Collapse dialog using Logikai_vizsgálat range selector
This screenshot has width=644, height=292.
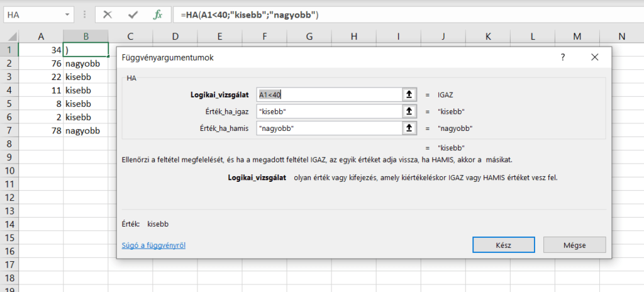click(x=409, y=94)
